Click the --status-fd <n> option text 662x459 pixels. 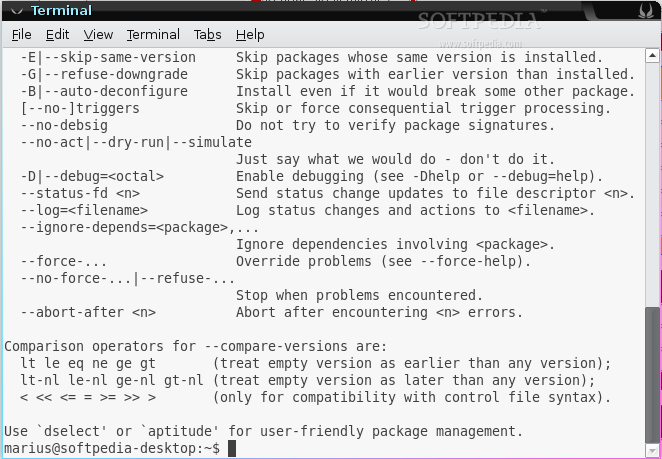tap(80, 193)
